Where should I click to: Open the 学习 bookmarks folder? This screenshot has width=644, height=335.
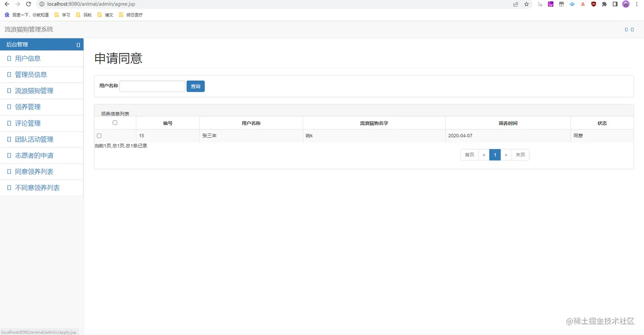pos(62,15)
